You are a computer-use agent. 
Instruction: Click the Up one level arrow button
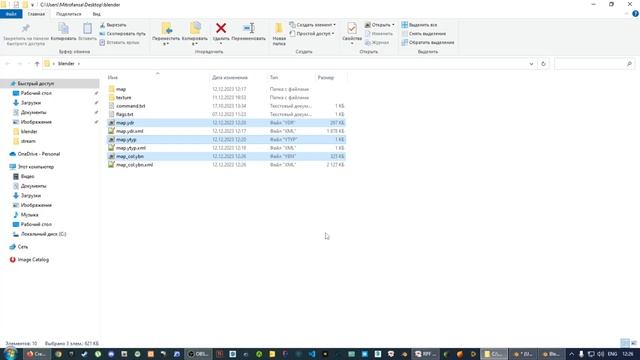[37, 64]
